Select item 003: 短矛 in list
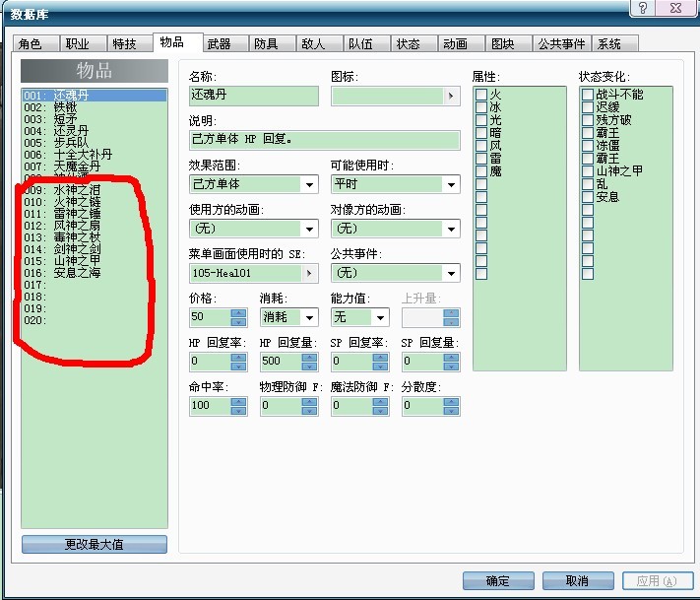The width and height of the screenshot is (700, 600). tap(95, 119)
